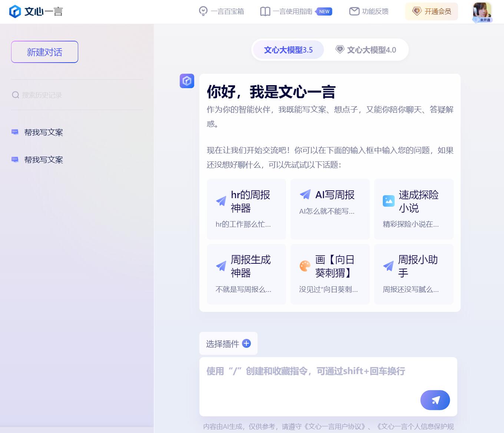Viewport: 504px width, 433px height.
Task: Click heading 你好，我是文心一言
Action: click(x=271, y=92)
